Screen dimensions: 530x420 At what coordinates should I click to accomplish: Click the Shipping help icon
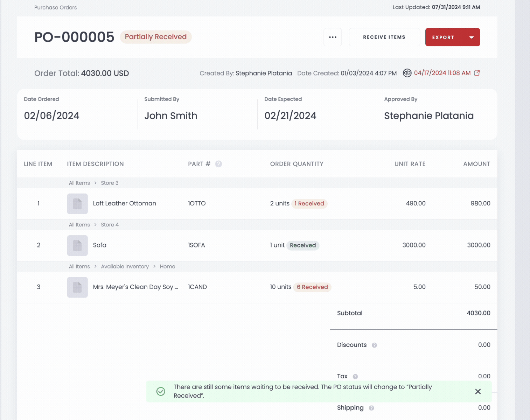coord(371,408)
